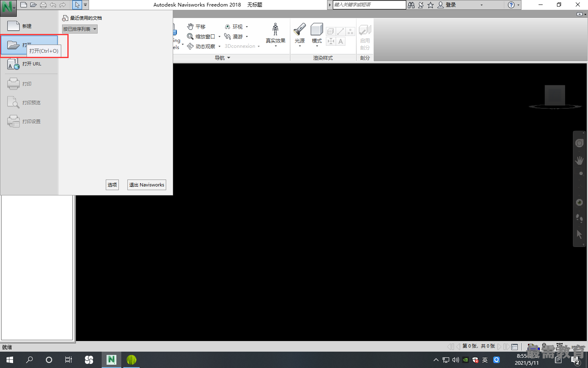Image resolution: width=588 pixels, height=368 pixels.
Task: Click the previous sheet arrow in status bar
Action: [458, 346]
